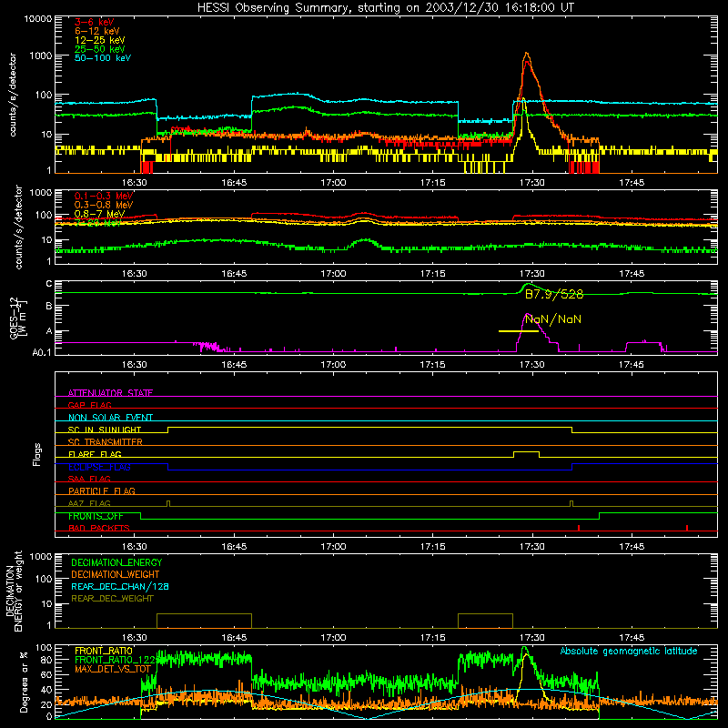Click the AAZ_FLAG label
Viewport: 728px width, 728px height.
[x=89, y=503]
